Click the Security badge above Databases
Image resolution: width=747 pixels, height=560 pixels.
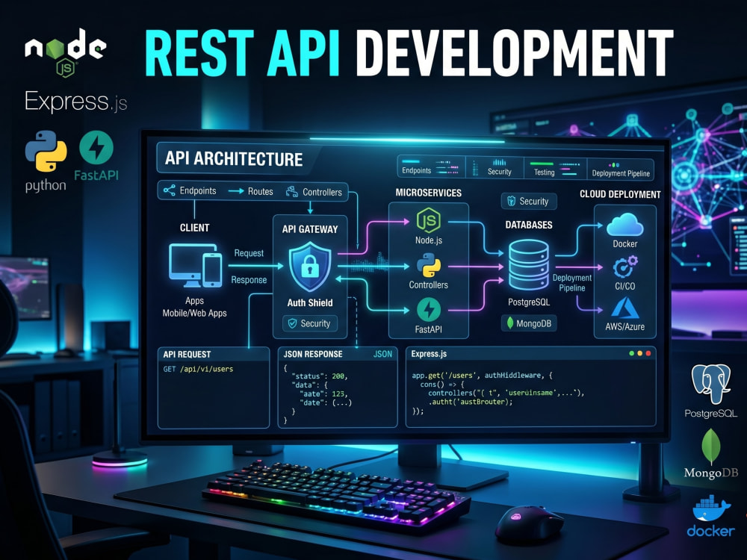[529, 201]
